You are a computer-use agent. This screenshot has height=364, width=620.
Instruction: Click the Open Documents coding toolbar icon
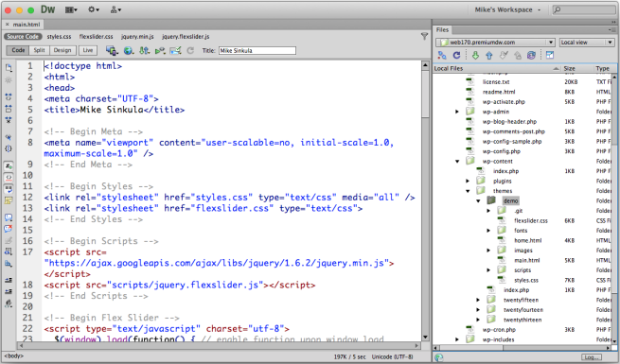pos(9,68)
